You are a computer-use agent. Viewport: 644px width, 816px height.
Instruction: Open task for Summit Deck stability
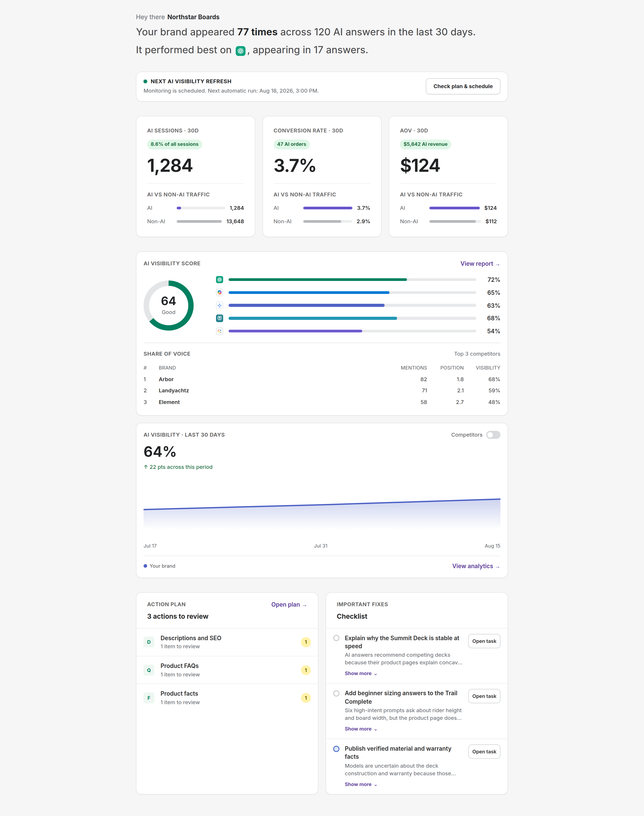click(484, 641)
